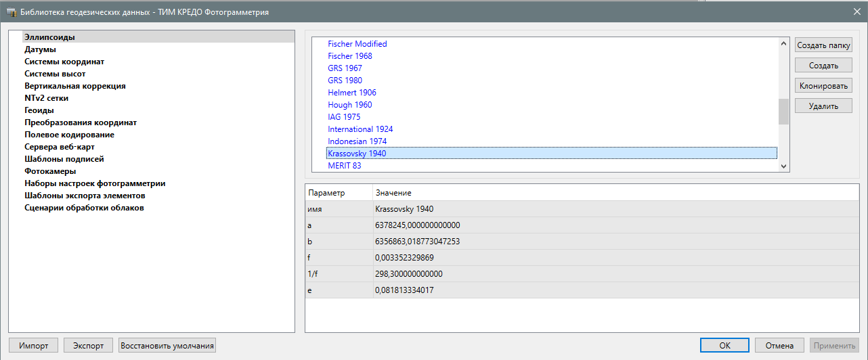Select Indonesian 1974 ellipsoid

(x=357, y=141)
